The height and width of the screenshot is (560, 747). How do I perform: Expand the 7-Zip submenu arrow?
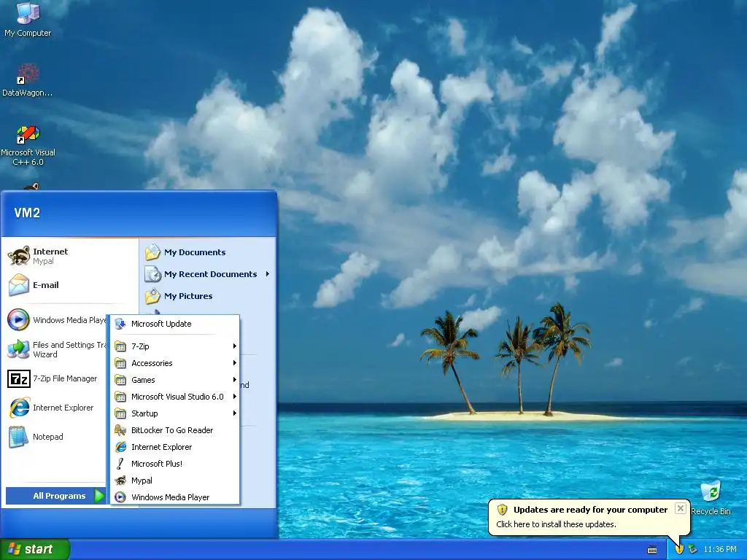(x=235, y=346)
